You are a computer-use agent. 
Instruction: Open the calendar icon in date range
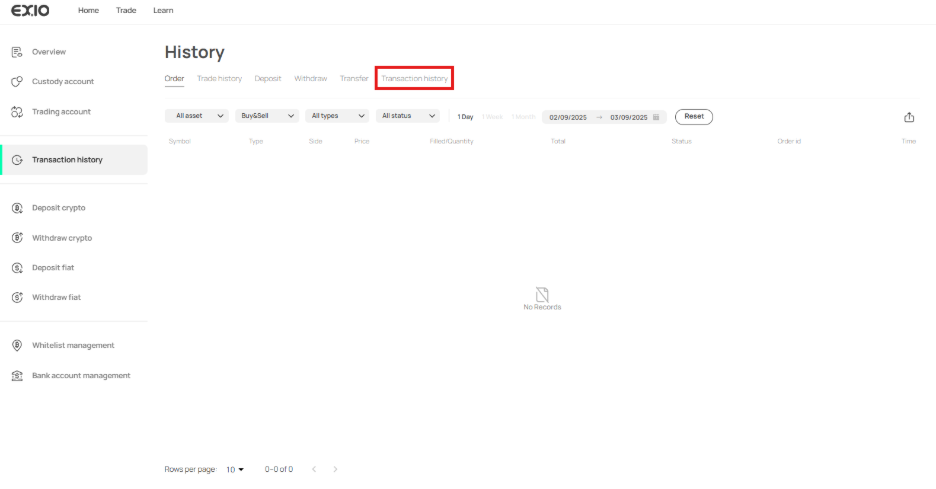(656, 117)
